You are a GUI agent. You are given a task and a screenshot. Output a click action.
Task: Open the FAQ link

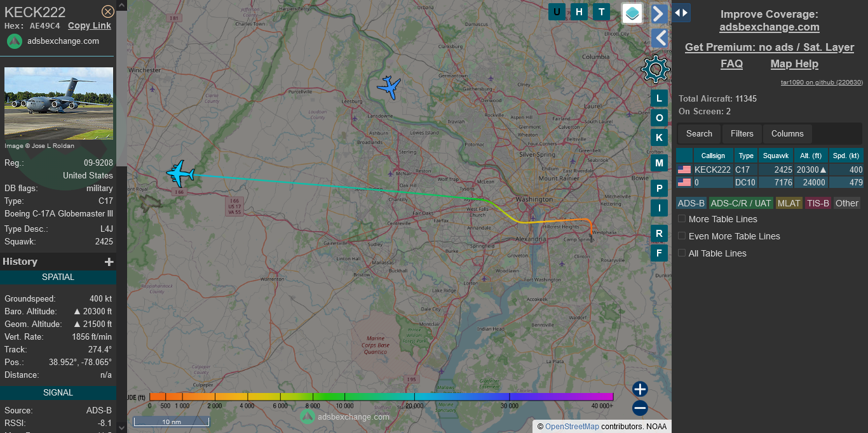coord(731,63)
